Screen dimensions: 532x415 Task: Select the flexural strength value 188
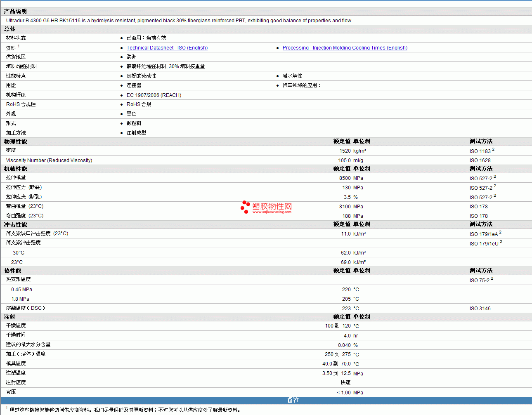pos(347,216)
